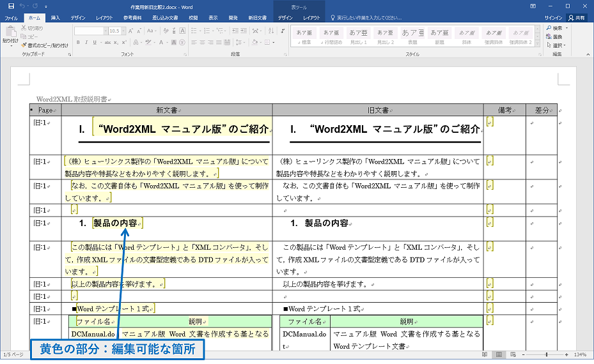
Task: Clear all formatting with eraser icon
Action: point(166,31)
